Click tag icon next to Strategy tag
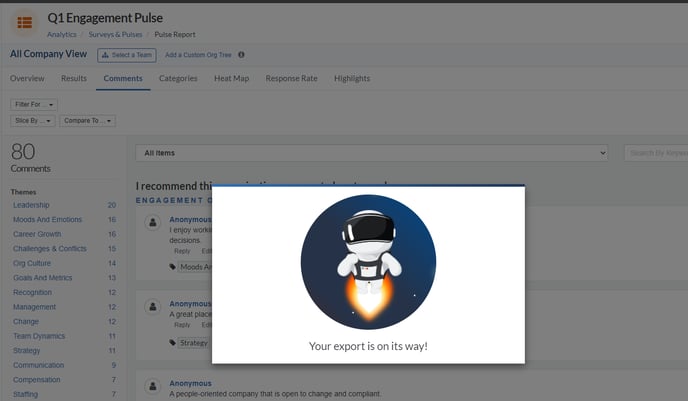Viewport: 688px width, 401px height. [172, 343]
